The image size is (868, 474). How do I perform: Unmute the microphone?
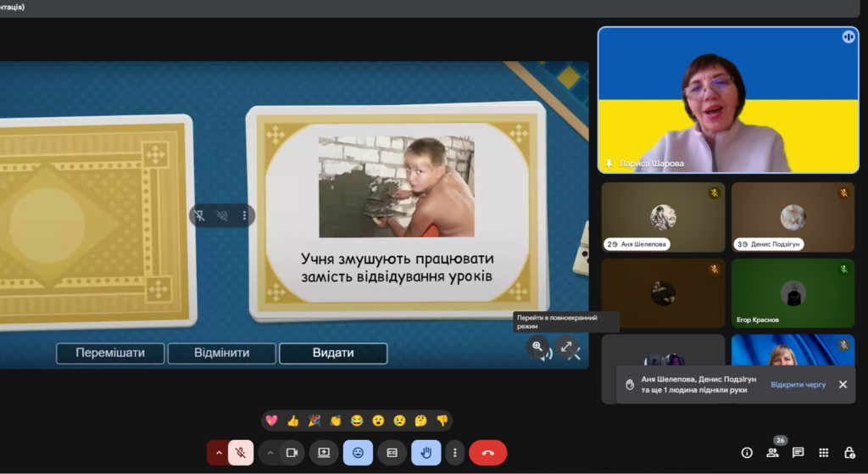pos(241,453)
